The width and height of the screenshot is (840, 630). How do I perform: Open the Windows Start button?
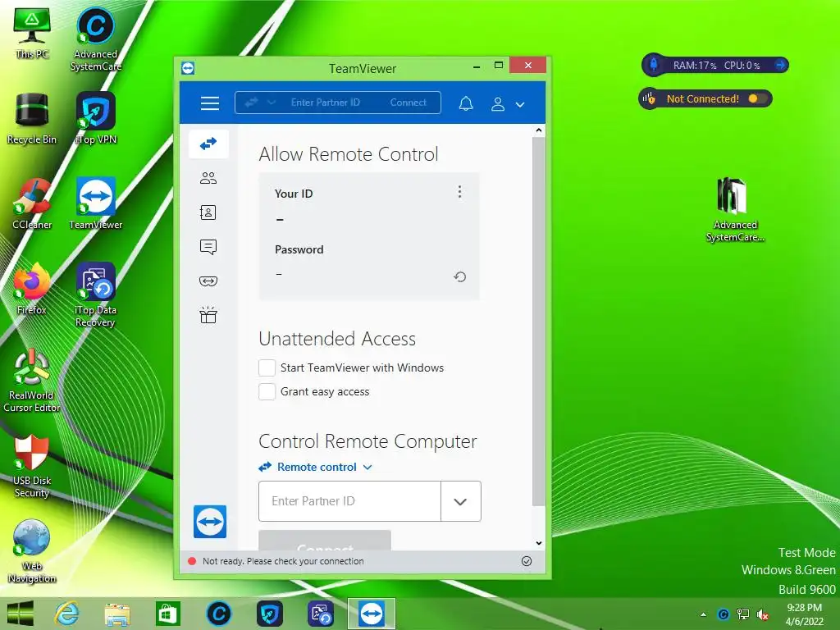(21, 614)
